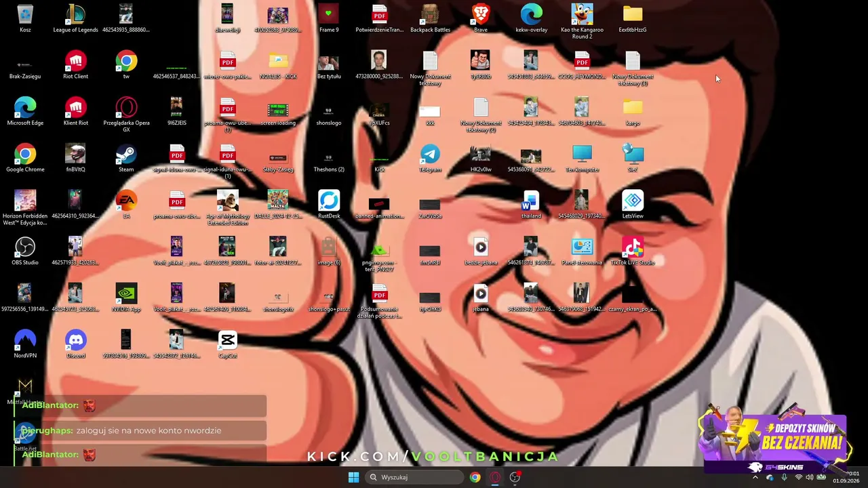Select the tw Chrome shortcut
868x488 pixels.
126,66
